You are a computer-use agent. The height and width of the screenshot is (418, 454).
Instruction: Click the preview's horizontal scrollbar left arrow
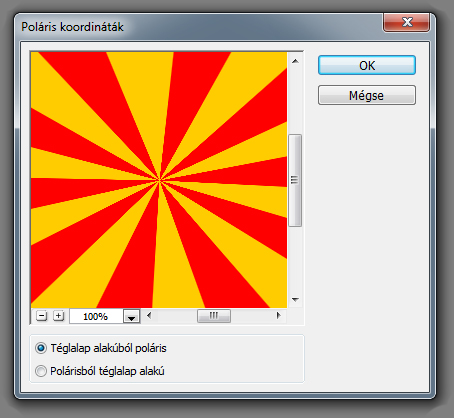coord(149,315)
